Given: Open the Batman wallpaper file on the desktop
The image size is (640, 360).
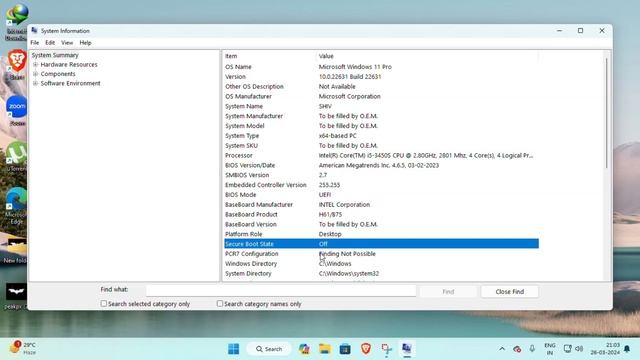Looking at the screenshot, I should pyautogui.click(x=16, y=296).
